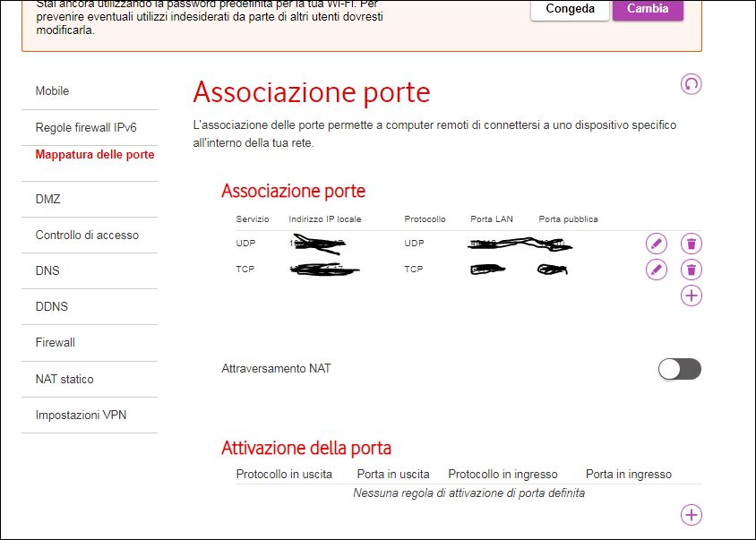Image resolution: width=756 pixels, height=540 pixels.
Task: Edit the TCP port mapping rule
Action: [657, 270]
